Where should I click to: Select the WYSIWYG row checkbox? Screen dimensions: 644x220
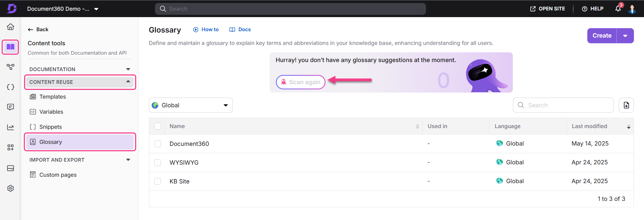pyautogui.click(x=158, y=163)
